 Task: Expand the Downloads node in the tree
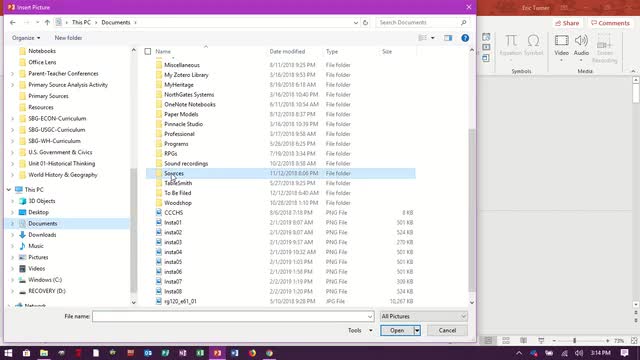(12, 235)
